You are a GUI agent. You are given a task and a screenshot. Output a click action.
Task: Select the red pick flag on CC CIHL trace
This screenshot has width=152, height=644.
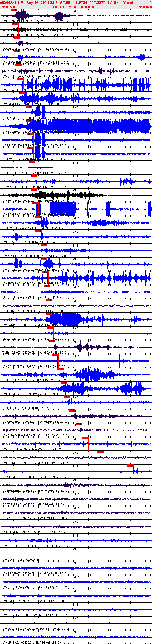click(x=72, y=410)
